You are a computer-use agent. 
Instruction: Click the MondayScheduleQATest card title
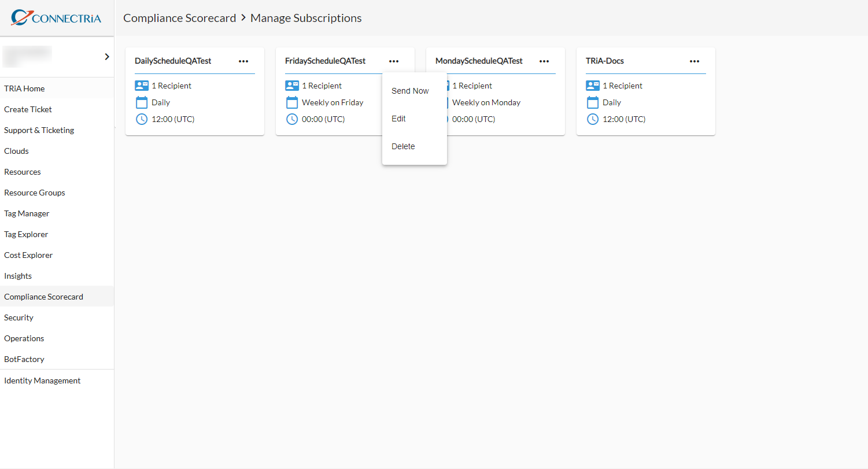pyautogui.click(x=479, y=61)
